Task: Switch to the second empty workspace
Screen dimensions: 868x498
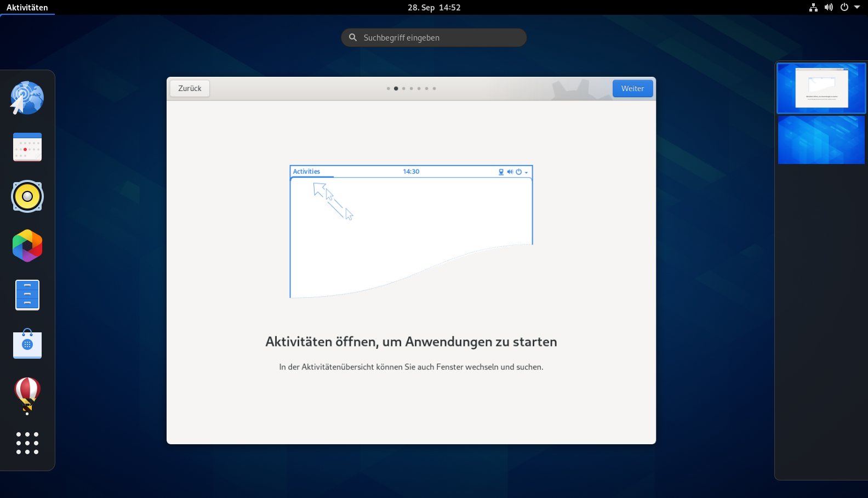Action: (x=821, y=140)
